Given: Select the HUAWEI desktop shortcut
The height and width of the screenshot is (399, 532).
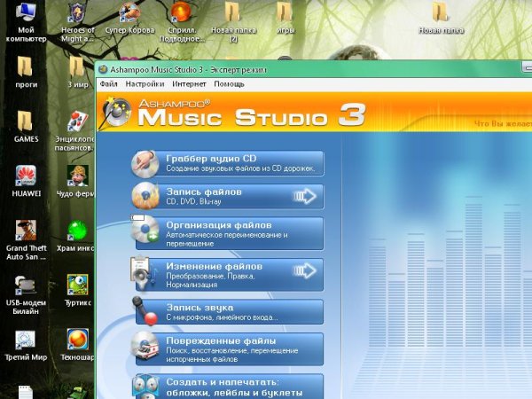Looking at the screenshot, I should [26, 181].
